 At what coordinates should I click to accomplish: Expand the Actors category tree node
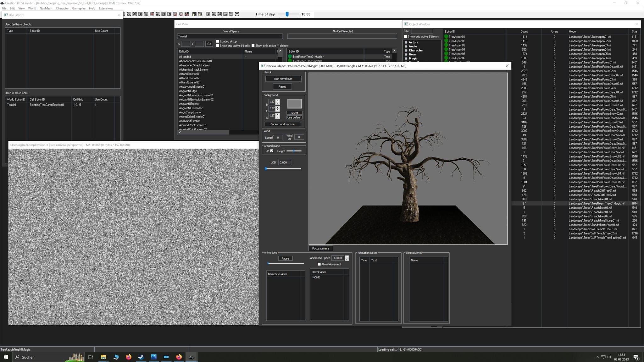(406, 42)
